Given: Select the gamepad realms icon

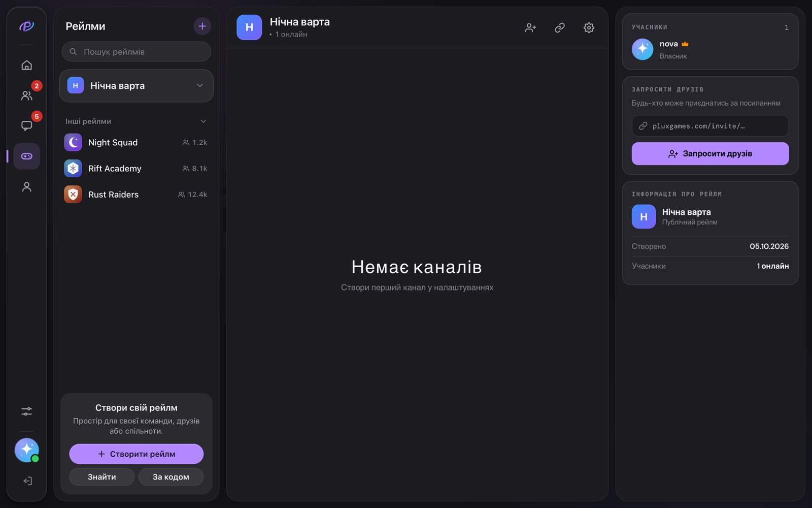Looking at the screenshot, I should (x=26, y=156).
